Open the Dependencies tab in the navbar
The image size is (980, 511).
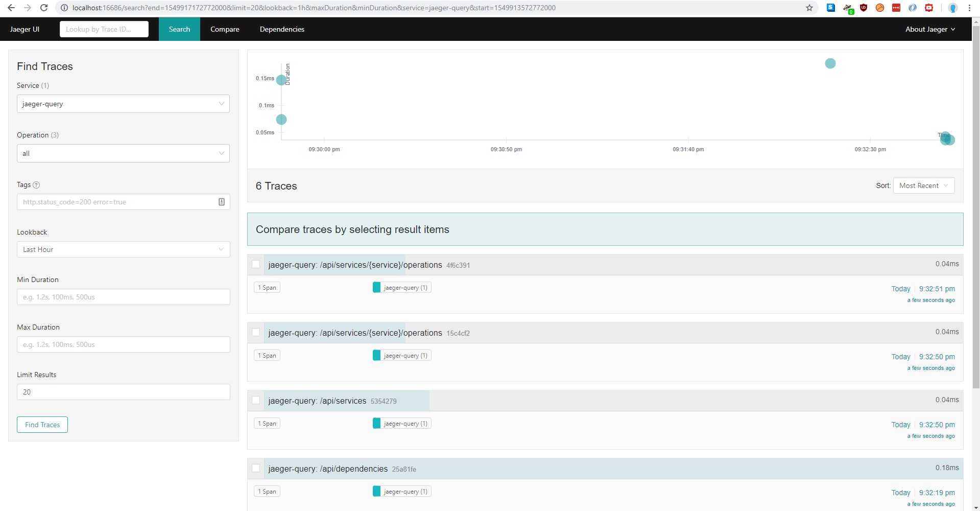click(282, 29)
